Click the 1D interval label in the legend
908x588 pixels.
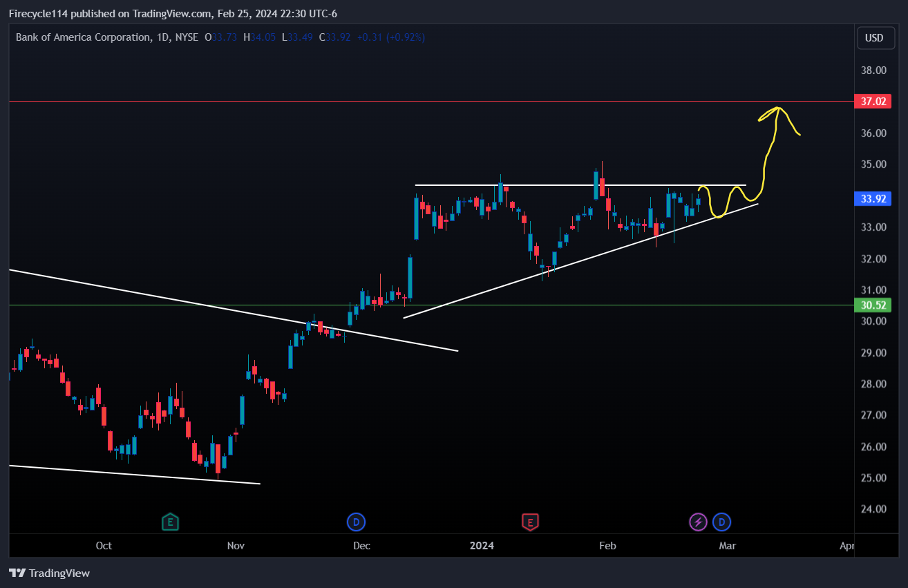[x=164, y=37]
